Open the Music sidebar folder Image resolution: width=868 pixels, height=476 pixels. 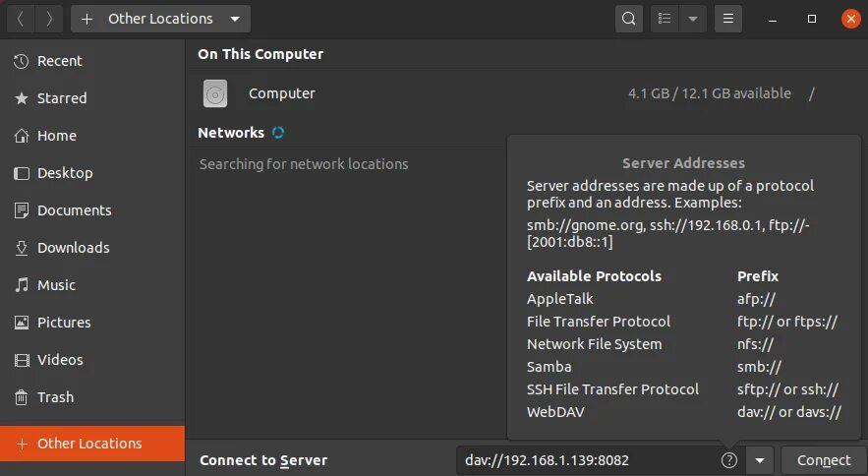tap(56, 285)
